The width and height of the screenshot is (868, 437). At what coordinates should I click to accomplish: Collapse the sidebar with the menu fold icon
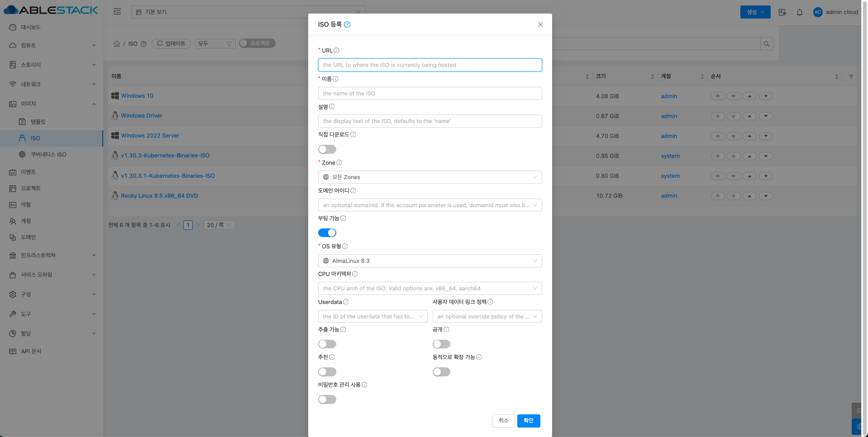[x=117, y=12]
